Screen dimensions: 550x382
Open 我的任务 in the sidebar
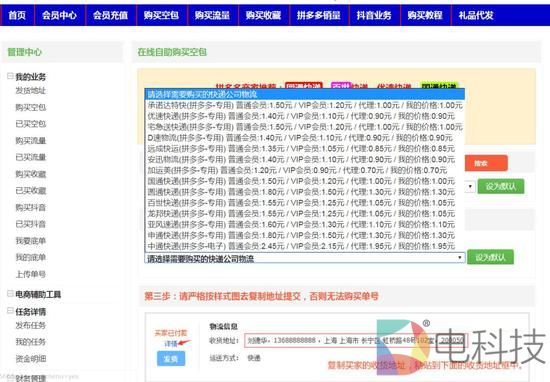click(x=31, y=342)
